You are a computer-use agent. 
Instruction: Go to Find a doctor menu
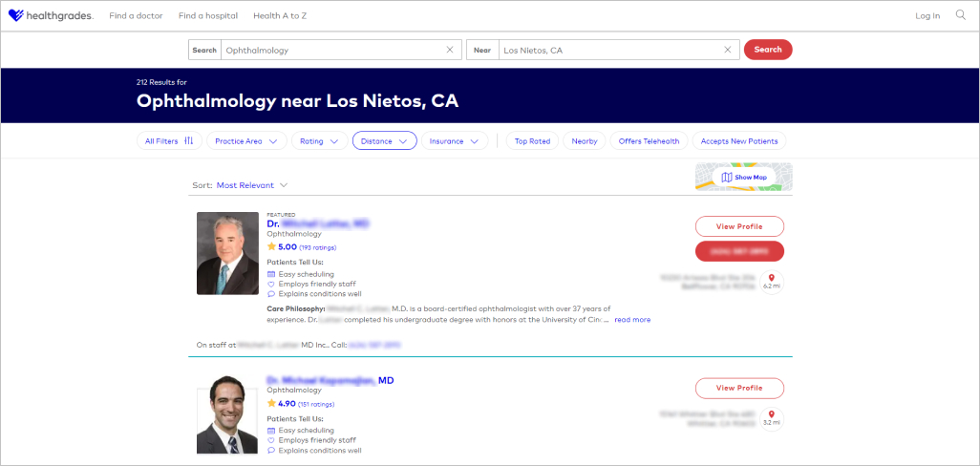pos(136,16)
